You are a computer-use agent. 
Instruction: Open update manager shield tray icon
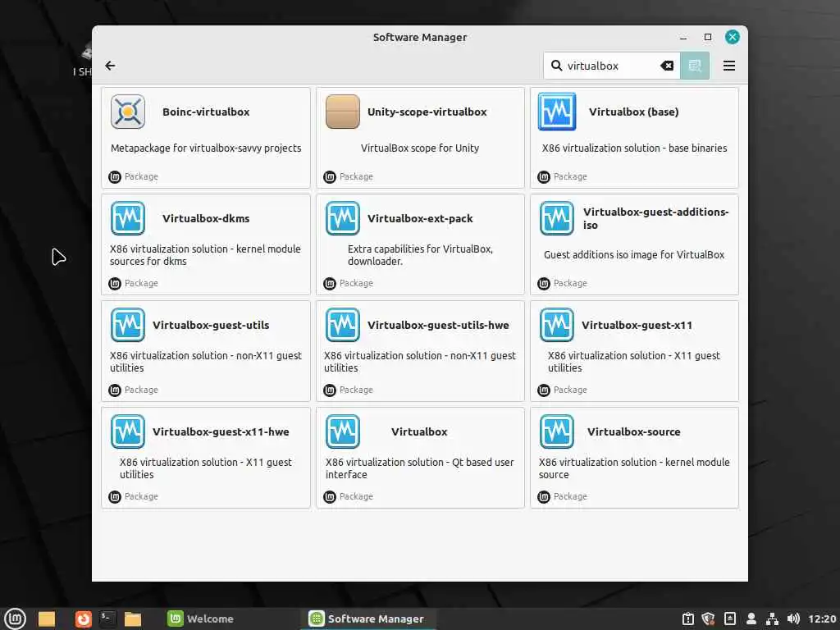[709, 619]
